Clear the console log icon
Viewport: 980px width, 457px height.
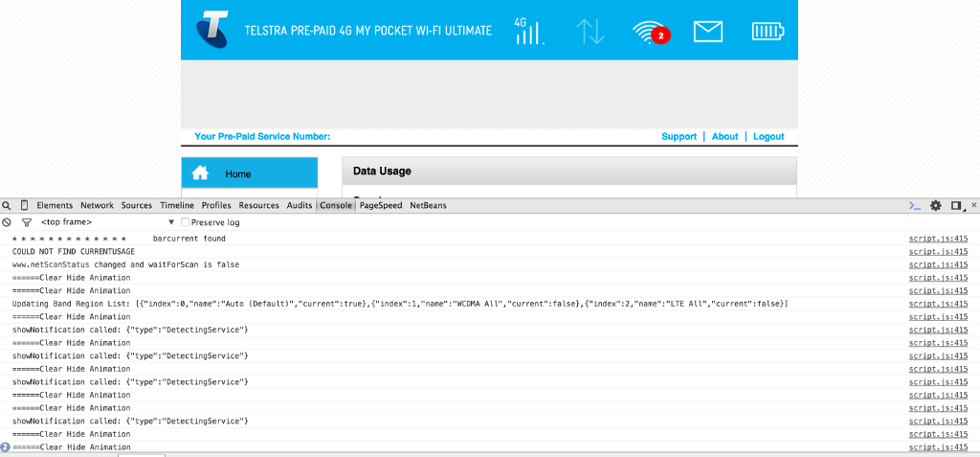pos(7,222)
